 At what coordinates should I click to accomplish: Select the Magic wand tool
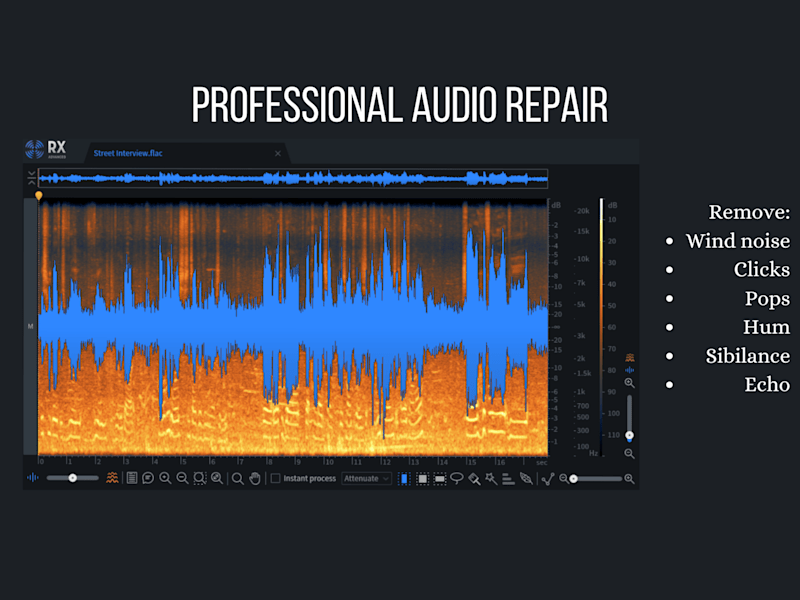pos(491,479)
